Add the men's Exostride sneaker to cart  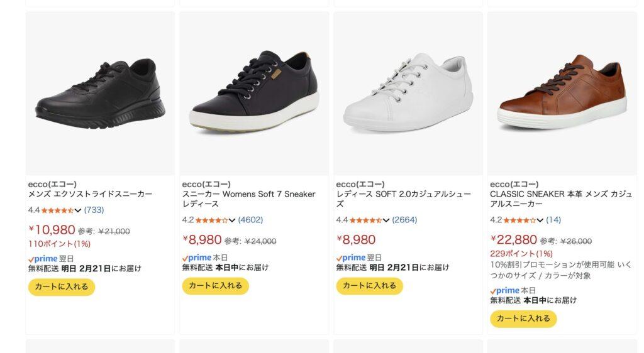point(62,287)
